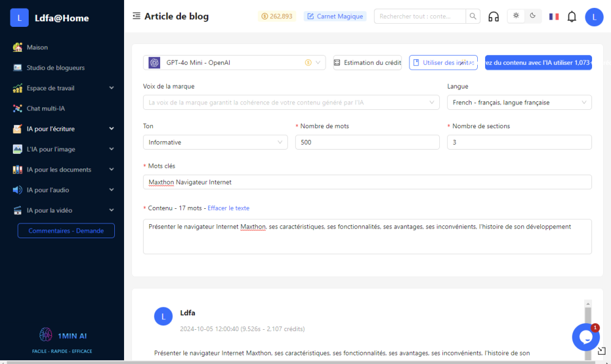The height and width of the screenshot is (364, 611).
Task: Click the 262,893 credits coin badge
Action: 277,16
